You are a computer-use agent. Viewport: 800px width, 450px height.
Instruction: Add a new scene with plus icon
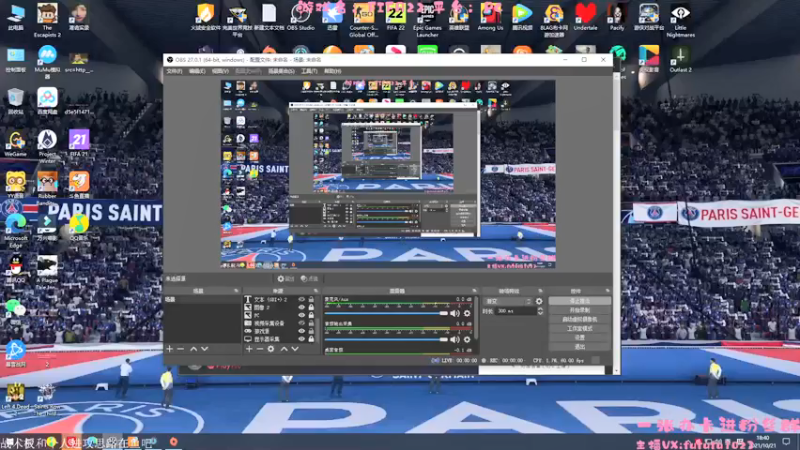point(170,349)
